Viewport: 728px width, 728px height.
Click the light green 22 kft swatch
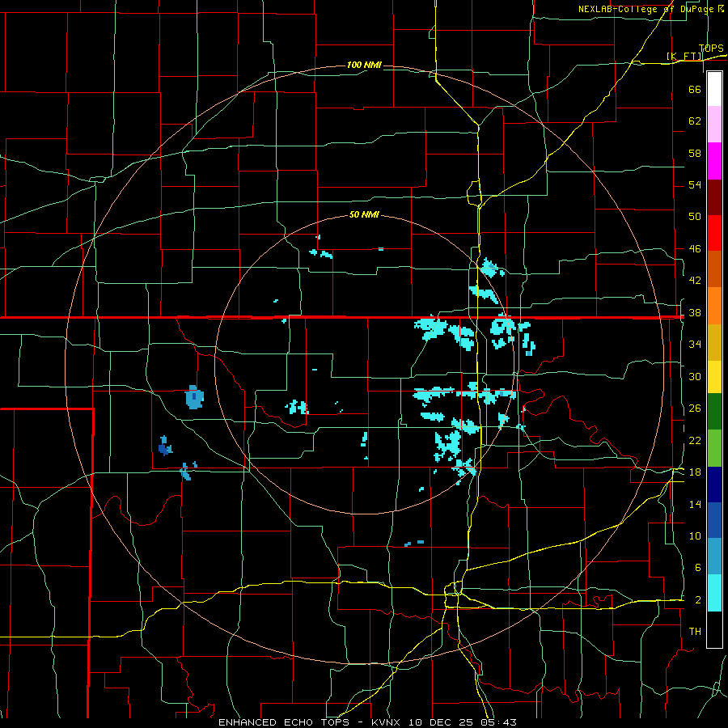714,448
